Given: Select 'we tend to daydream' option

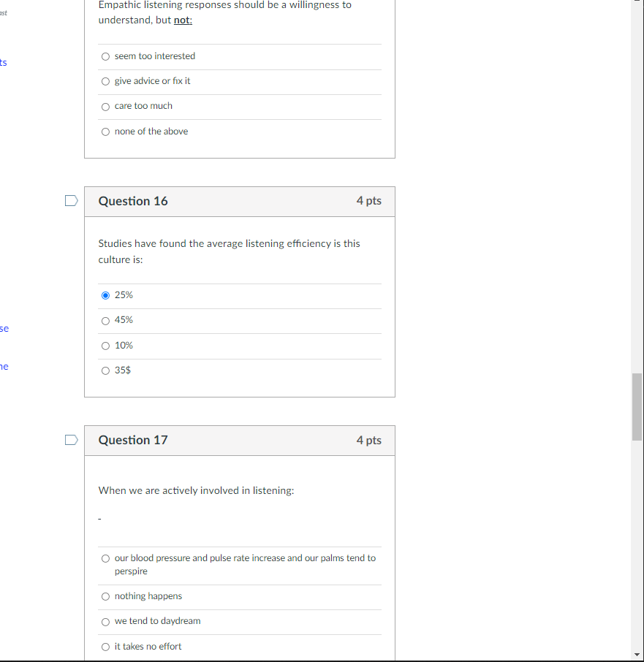Looking at the screenshot, I should [x=105, y=621].
